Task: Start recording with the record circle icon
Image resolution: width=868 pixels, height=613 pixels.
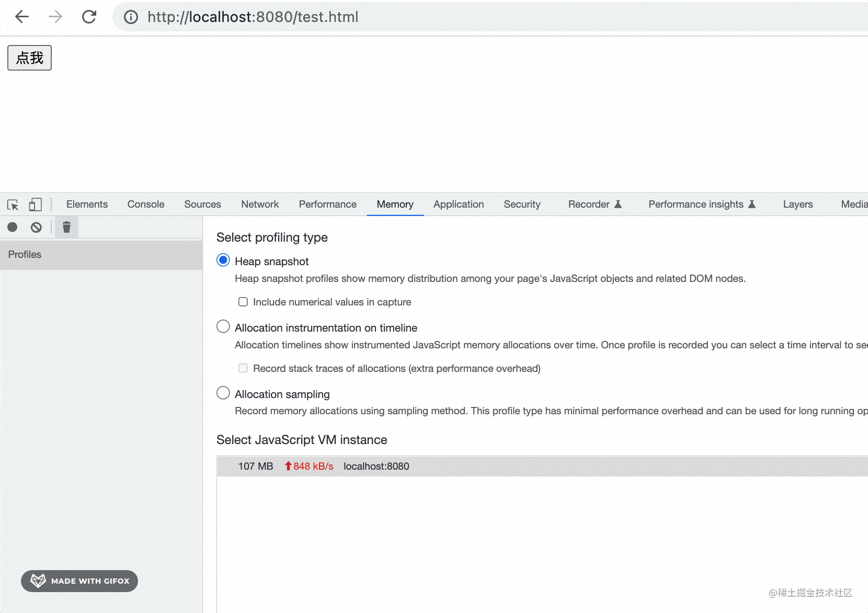Action: point(13,227)
